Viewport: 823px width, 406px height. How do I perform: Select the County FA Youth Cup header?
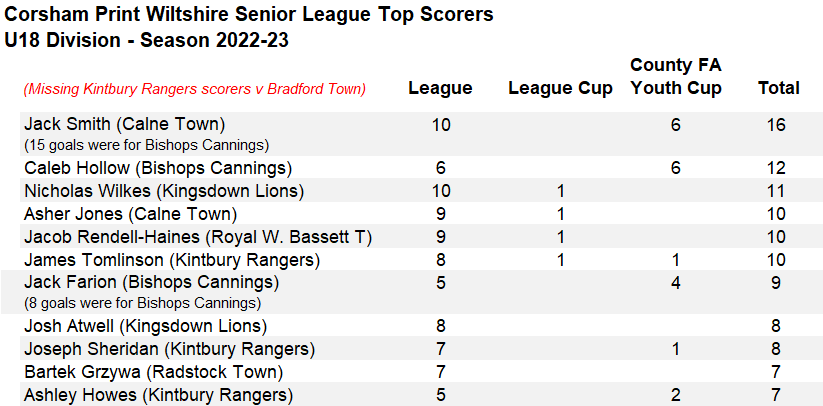pos(676,77)
